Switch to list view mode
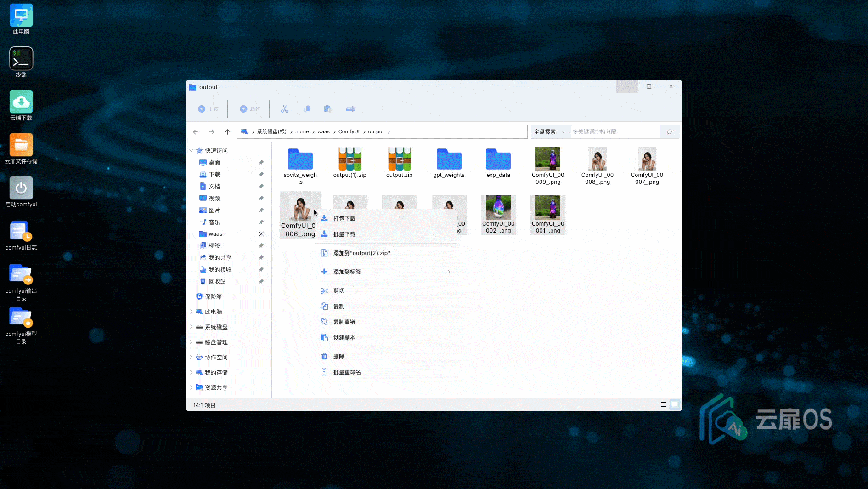Viewport: 868px width, 489px height. [664, 404]
